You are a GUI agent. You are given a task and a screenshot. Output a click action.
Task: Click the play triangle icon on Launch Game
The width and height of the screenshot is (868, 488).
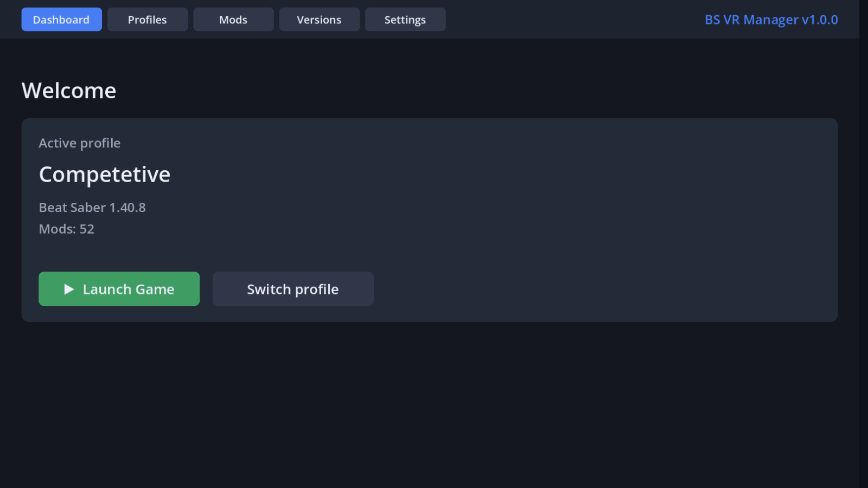(x=69, y=289)
